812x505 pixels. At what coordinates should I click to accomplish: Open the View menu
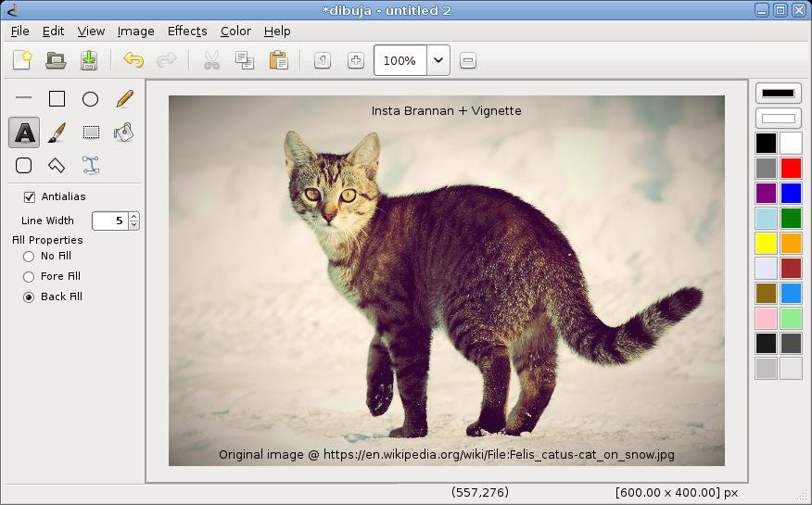coord(91,32)
